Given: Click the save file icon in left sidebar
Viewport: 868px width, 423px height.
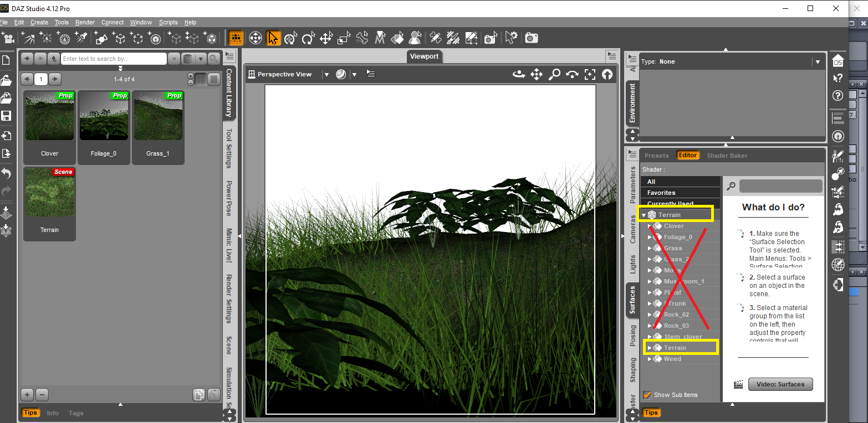Looking at the screenshot, I should 7,116.
